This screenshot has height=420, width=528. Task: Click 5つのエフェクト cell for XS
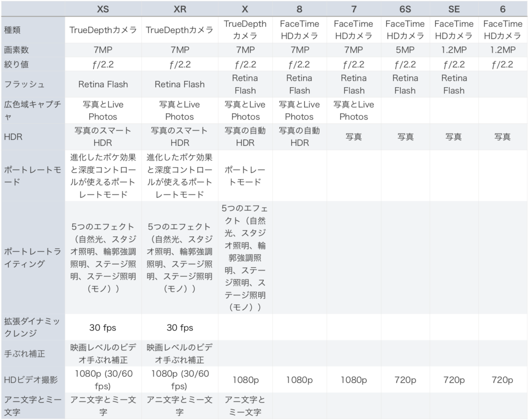[x=103, y=257]
